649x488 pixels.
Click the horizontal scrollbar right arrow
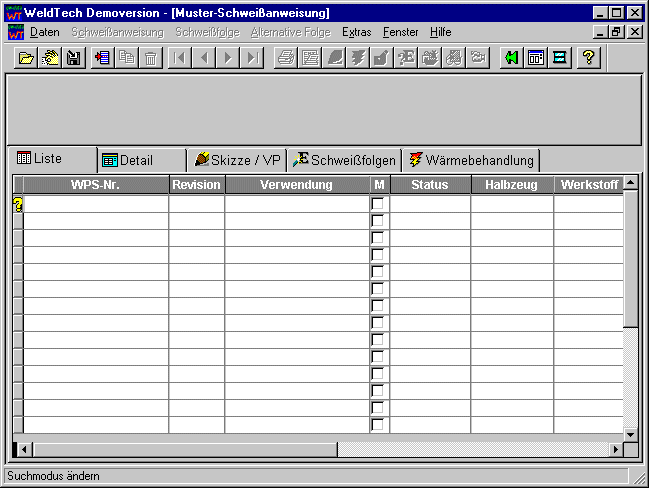pyautogui.click(x=616, y=449)
